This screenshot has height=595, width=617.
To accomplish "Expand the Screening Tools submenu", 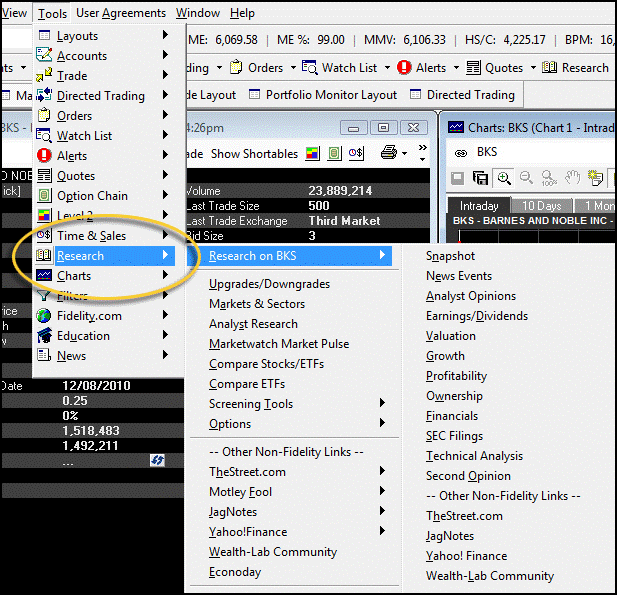I will pyautogui.click(x=382, y=403).
